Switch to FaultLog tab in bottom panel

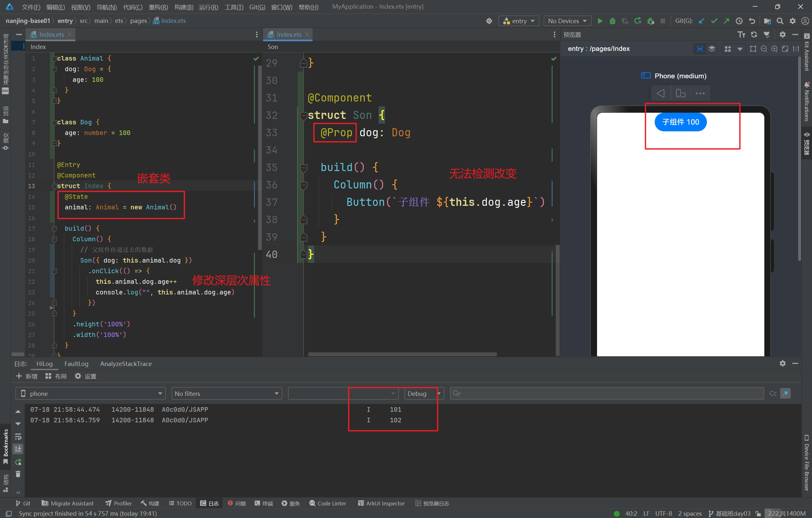click(76, 363)
